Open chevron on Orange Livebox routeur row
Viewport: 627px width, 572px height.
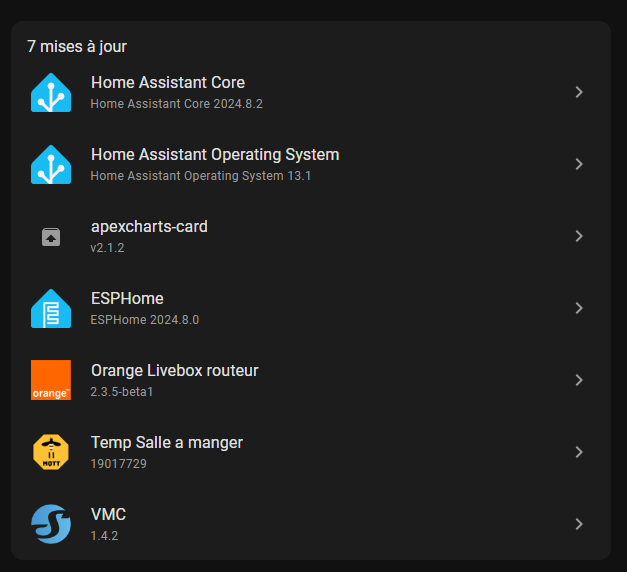pos(579,380)
